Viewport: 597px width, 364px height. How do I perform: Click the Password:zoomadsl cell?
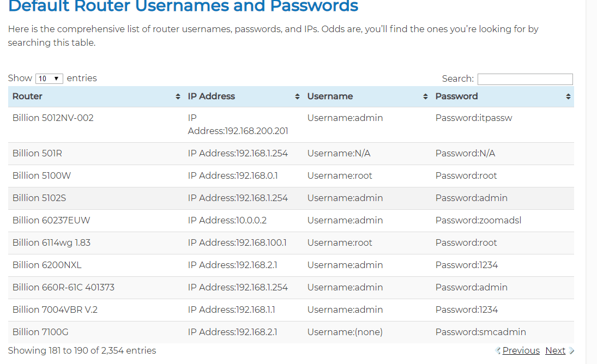tap(503, 221)
